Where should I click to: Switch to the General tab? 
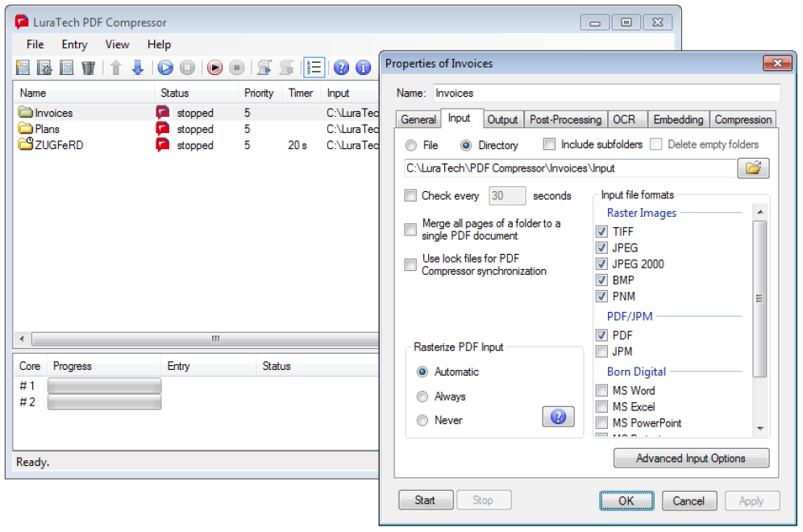(x=418, y=119)
